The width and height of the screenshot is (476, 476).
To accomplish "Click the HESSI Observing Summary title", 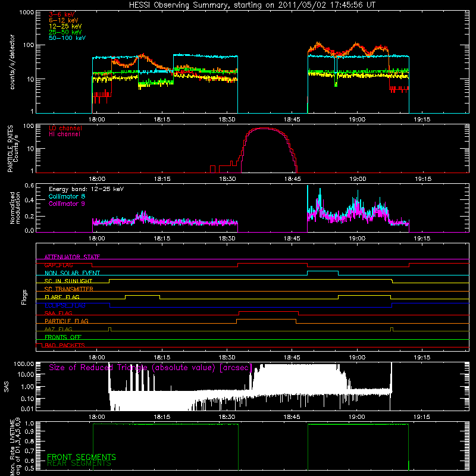I will [252, 5].
